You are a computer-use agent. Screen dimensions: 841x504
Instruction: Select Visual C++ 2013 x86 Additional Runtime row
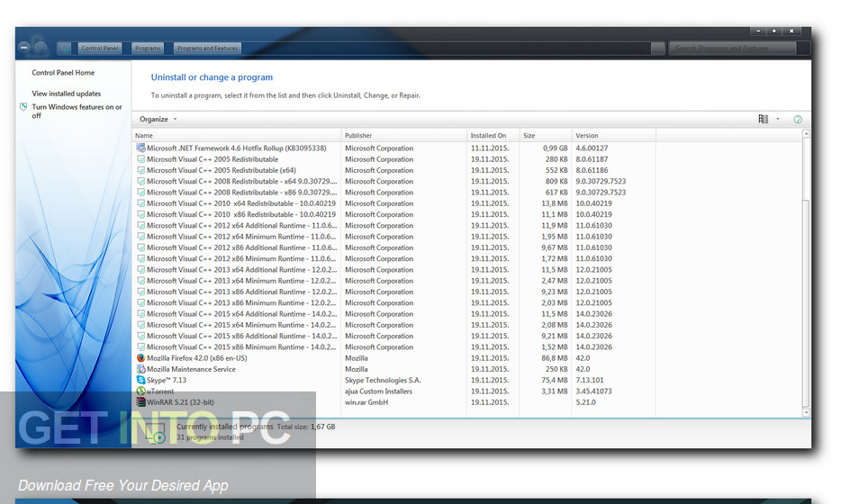click(x=393, y=292)
